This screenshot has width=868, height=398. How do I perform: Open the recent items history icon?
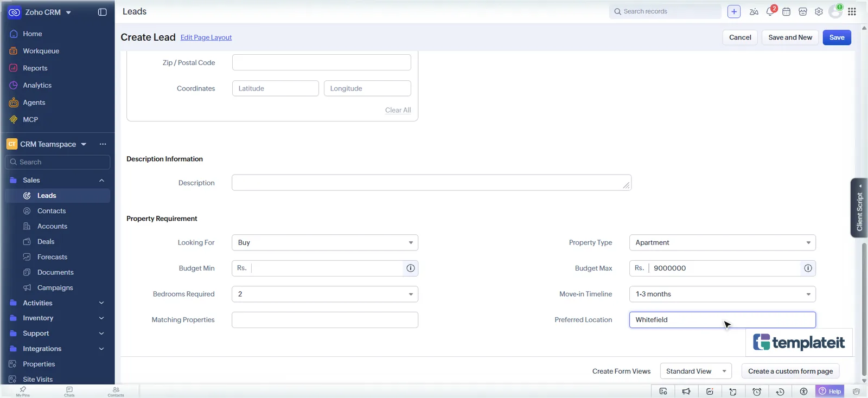pyautogui.click(x=780, y=391)
